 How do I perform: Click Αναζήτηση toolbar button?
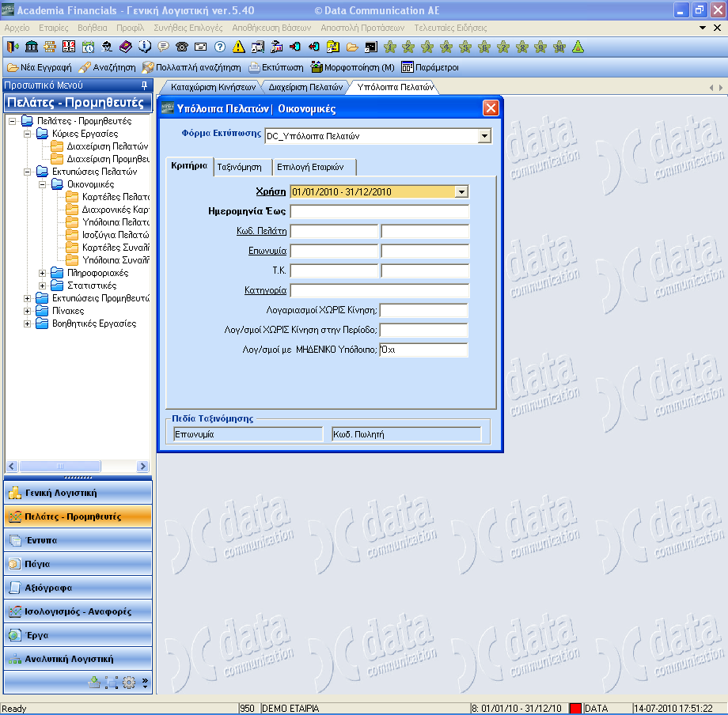(x=108, y=68)
